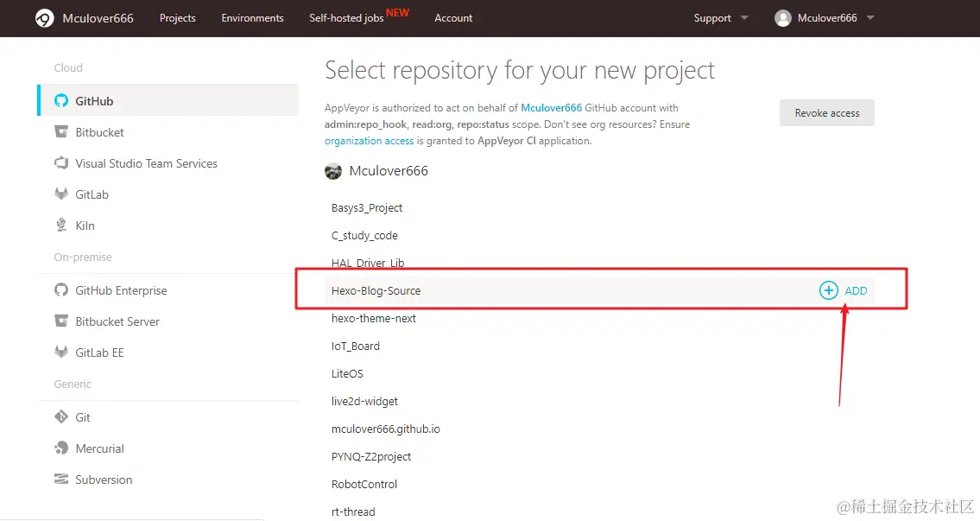This screenshot has width=980, height=521.
Task: Click Mculover666 username in top right
Action: pyautogui.click(x=827, y=18)
